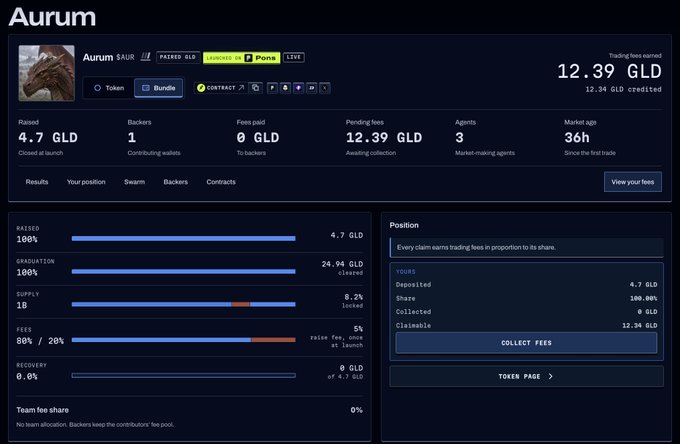The width and height of the screenshot is (680, 444).
Task: Click the 12.34 GLD credited text
Action: [x=623, y=89]
